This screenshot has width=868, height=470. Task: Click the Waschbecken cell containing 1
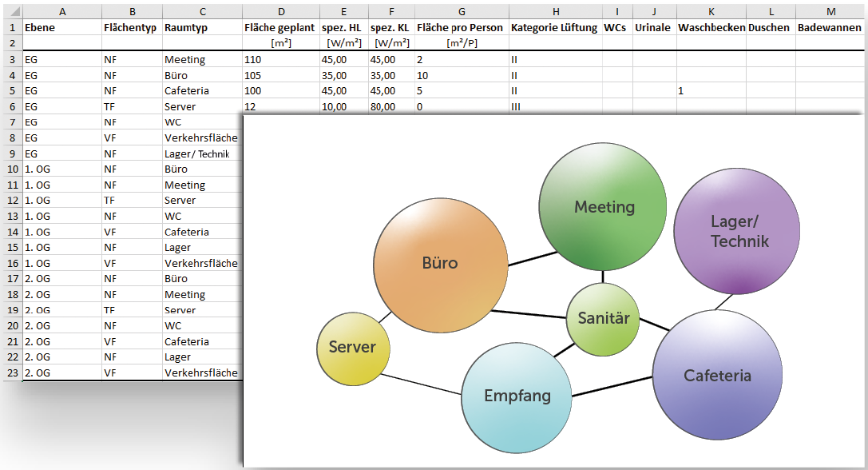point(711,90)
